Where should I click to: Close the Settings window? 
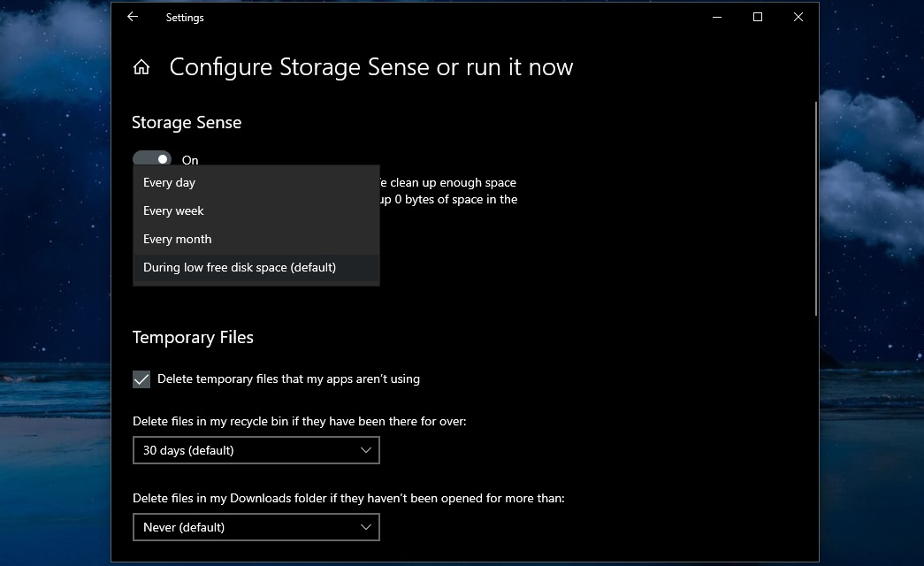pyautogui.click(x=798, y=17)
